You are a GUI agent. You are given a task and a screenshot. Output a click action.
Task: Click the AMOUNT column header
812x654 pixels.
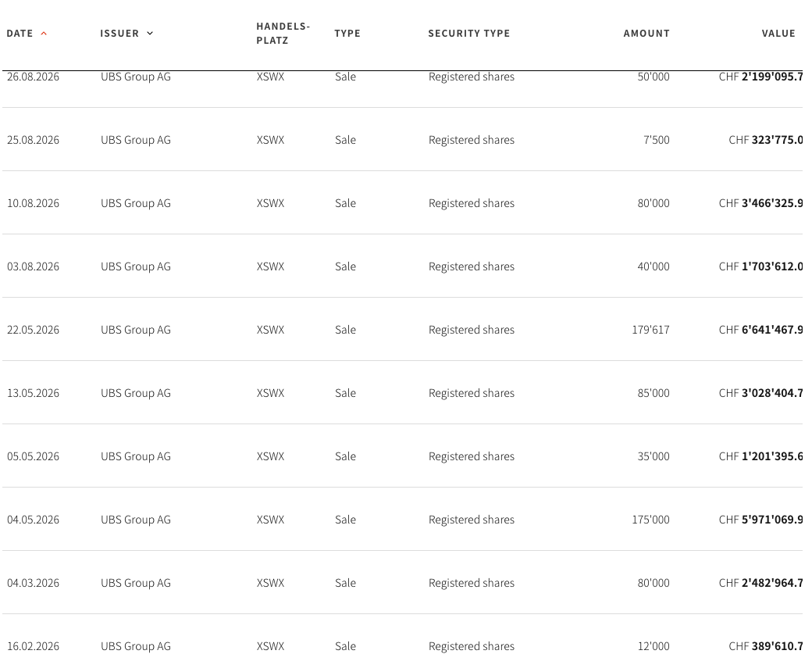[x=646, y=34]
